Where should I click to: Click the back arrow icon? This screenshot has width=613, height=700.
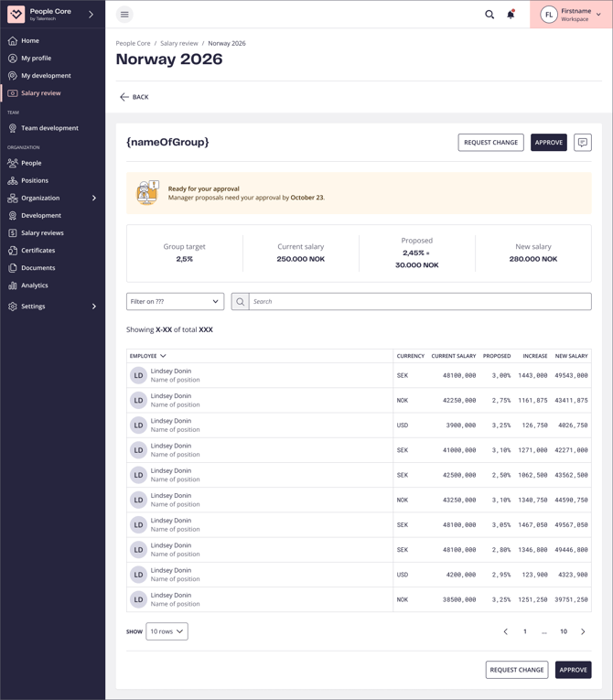(124, 97)
